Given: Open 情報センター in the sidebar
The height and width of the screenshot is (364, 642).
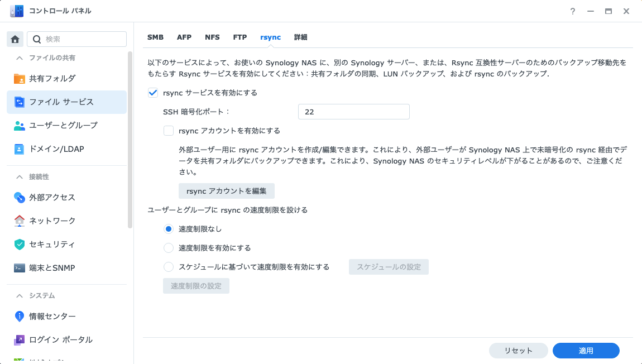Looking at the screenshot, I should 67,317.
